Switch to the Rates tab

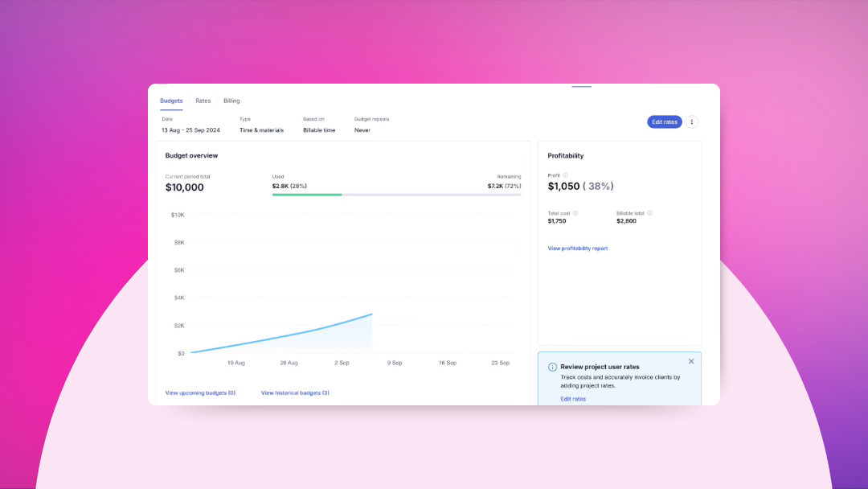pyautogui.click(x=203, y=101)
